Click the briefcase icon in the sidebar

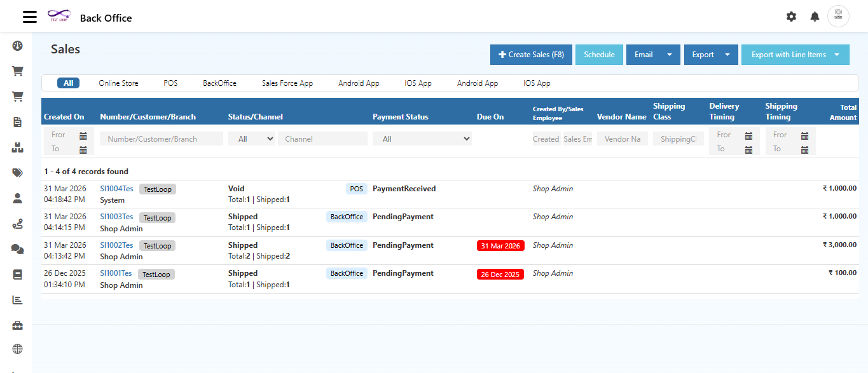tap(17, 325)
